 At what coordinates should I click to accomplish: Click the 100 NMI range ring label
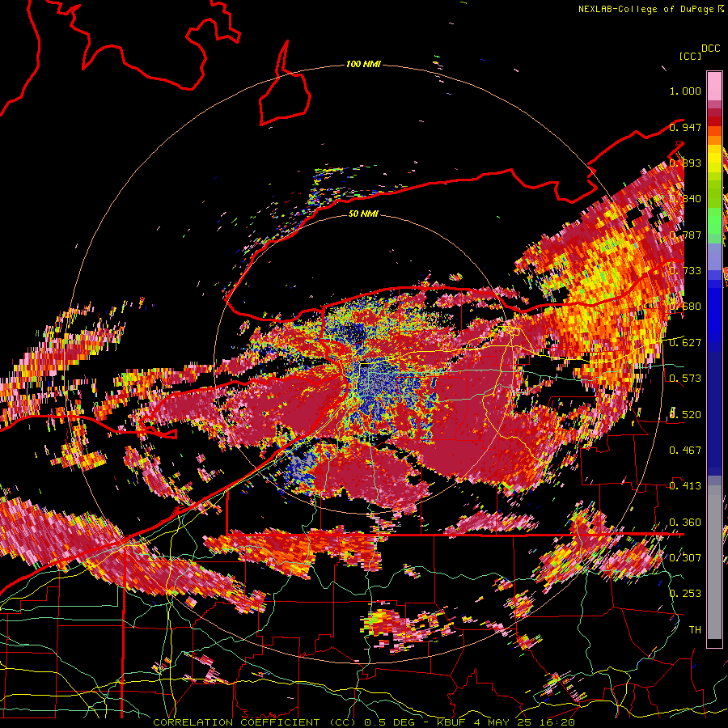point(363,64)
